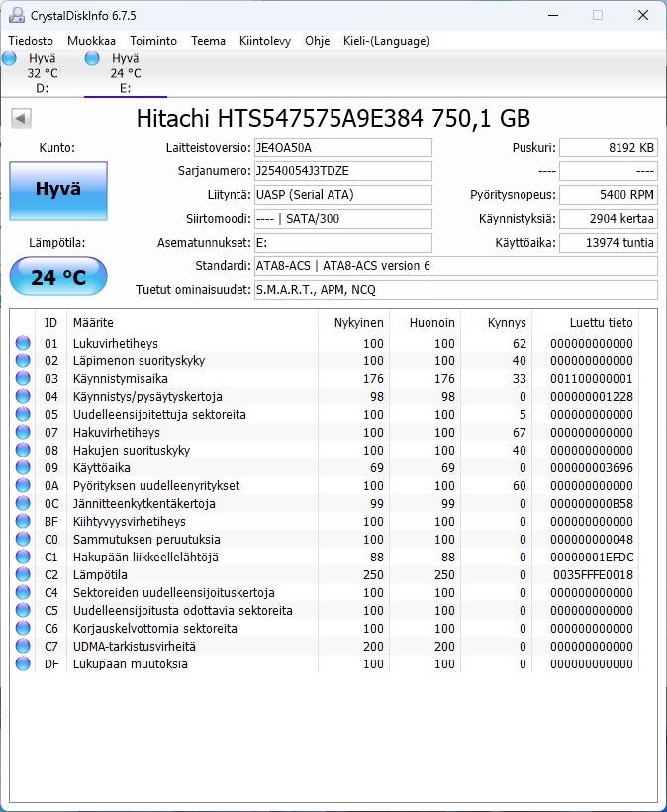Click status orb for C4 Sektoreiden uudelleensijoituskertoja
The image size is (667, 812).
pyautogui.click(x=23, y=592)
